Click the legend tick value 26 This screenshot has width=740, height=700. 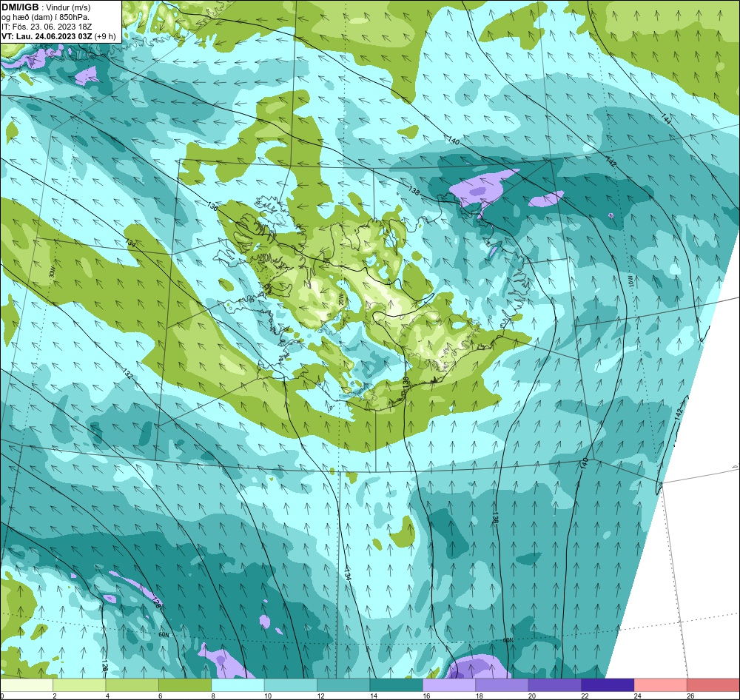point(690,696)
